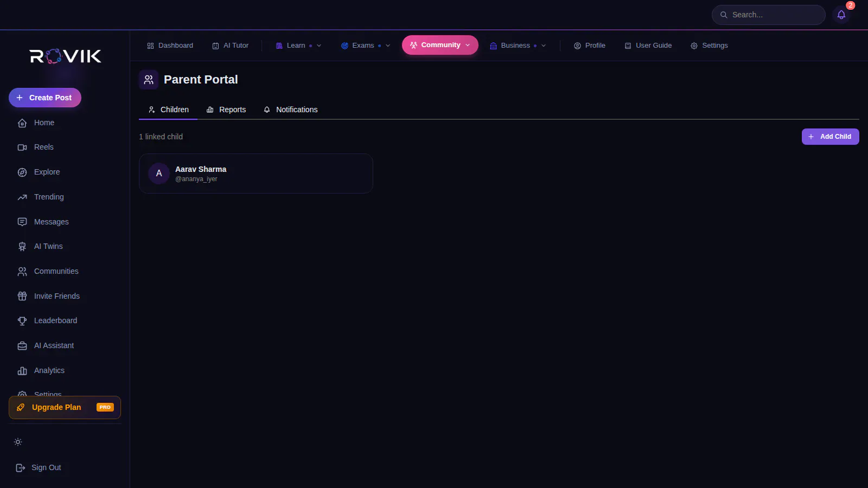Select the AI Twins icon

click(22, 247)
